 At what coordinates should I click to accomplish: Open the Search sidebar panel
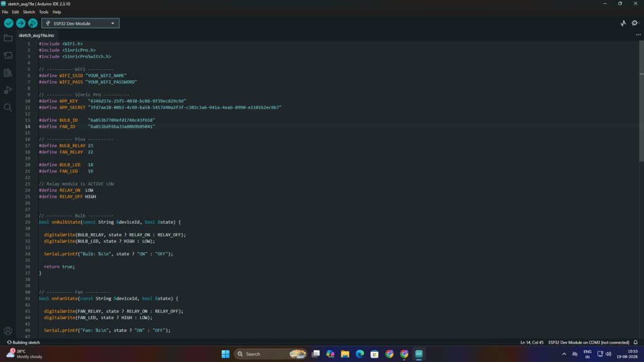pos(8,107)
